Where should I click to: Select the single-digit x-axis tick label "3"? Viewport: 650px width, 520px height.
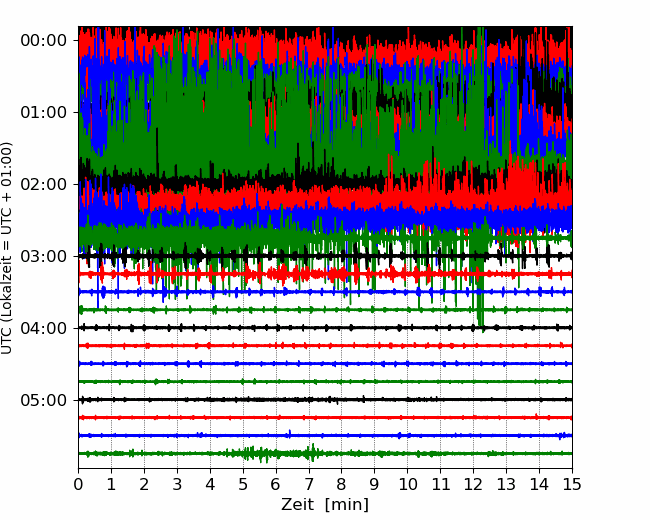[177, 484]
